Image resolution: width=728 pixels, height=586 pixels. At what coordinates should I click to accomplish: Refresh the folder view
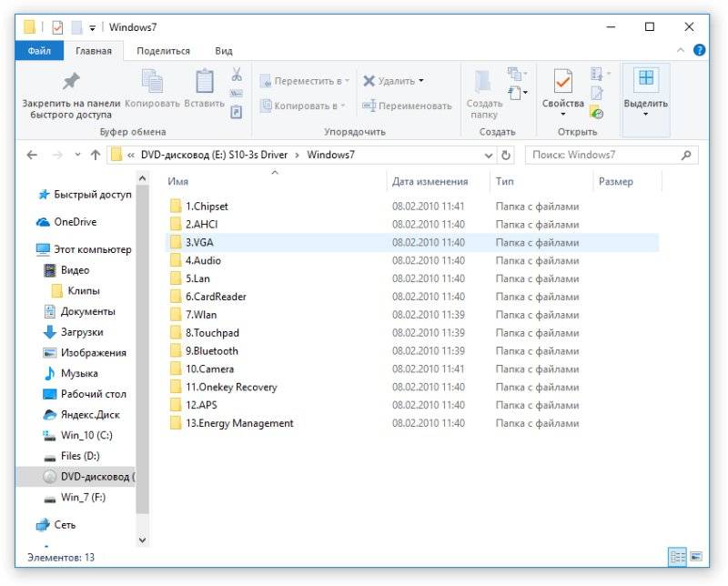(x=506, y=155)
